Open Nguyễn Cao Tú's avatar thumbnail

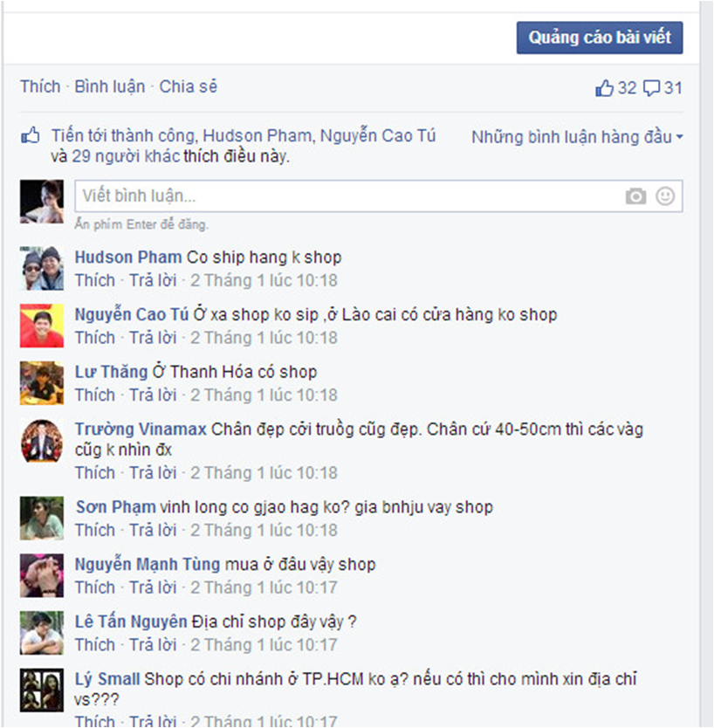[42, 326]
